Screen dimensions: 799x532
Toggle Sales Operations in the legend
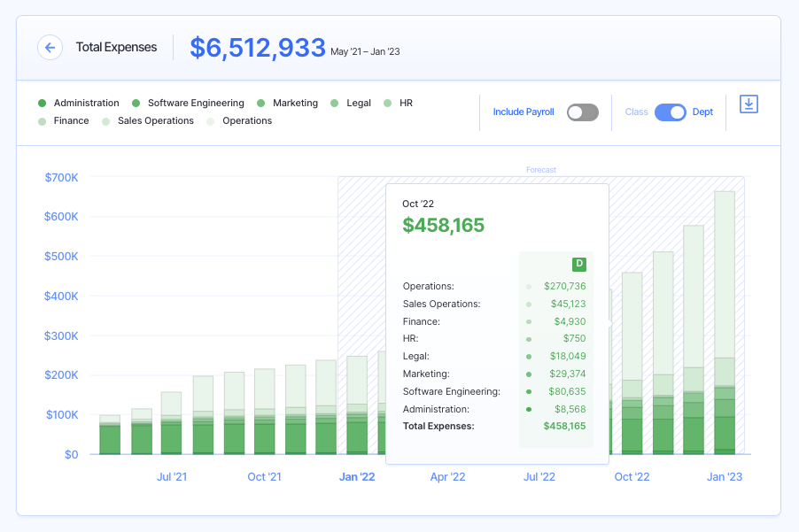point(155,121)
